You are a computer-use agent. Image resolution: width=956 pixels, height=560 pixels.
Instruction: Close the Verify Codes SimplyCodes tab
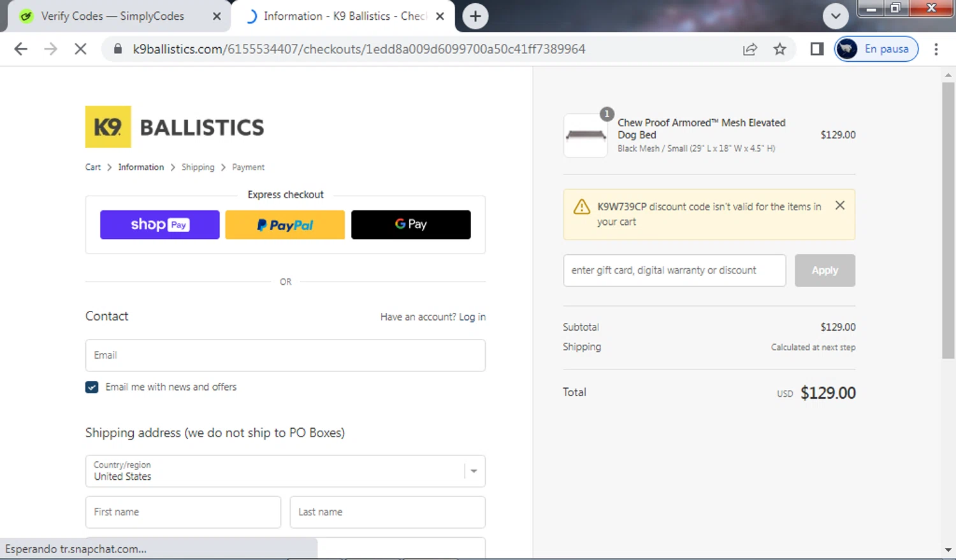tap(217, 17)
